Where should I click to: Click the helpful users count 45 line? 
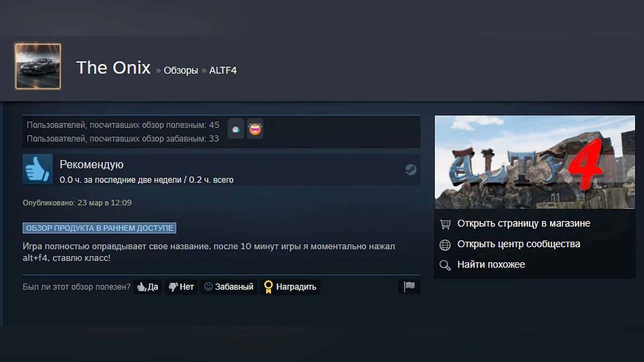click(x=123, y=125)
